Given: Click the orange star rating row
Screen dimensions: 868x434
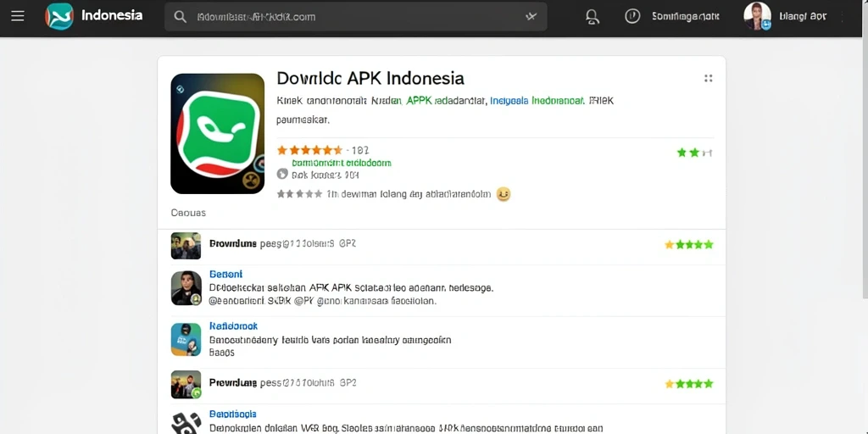Looking at the screenshot, I should pos(310,150).
